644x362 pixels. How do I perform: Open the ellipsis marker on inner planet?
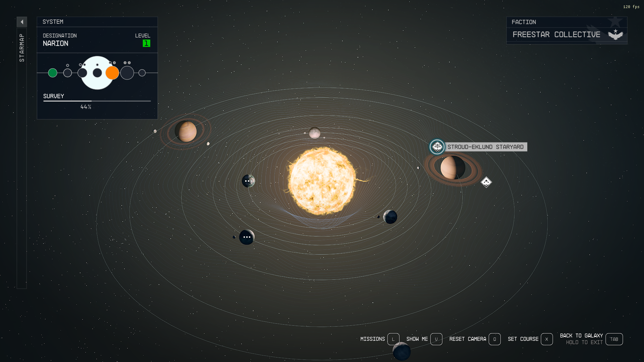[248, 181]
